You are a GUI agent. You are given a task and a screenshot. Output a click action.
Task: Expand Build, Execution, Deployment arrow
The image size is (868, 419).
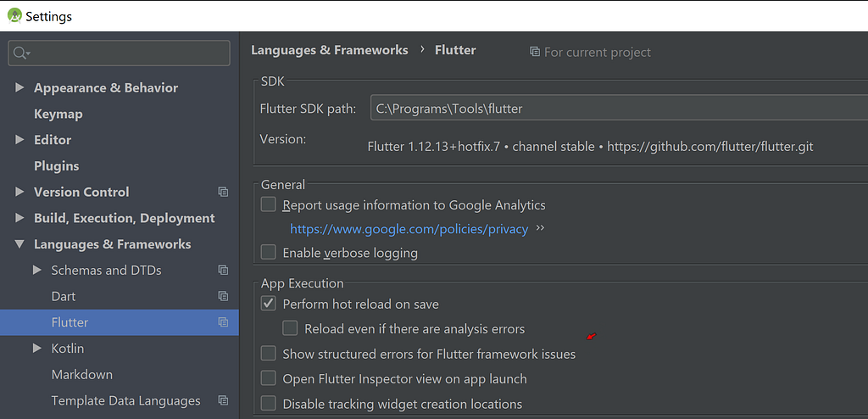(x=19, y=218)
